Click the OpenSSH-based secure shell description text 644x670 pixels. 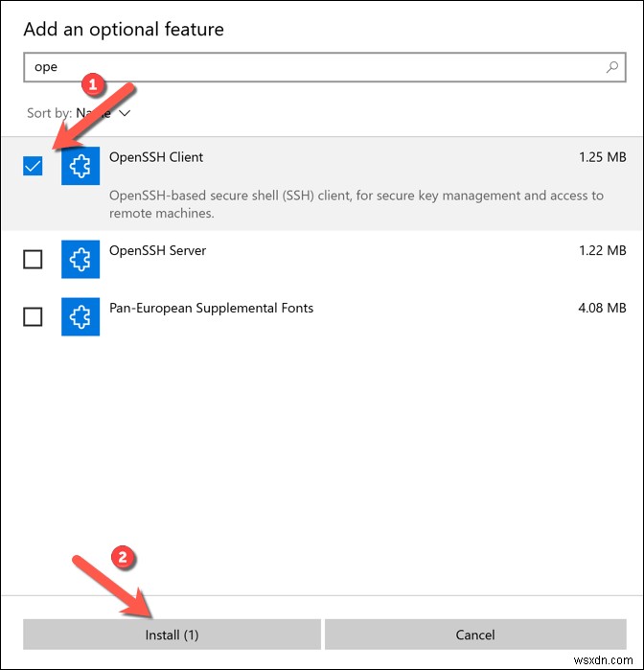point(356,204)
